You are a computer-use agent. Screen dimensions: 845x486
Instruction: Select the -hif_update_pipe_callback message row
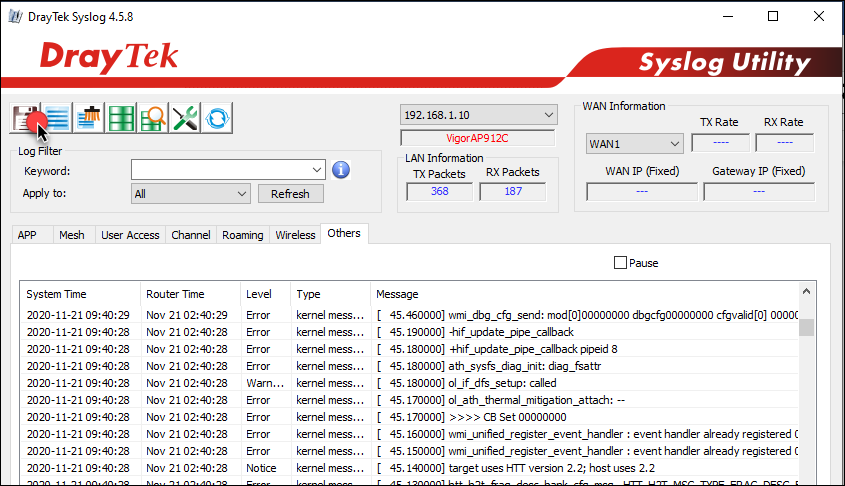coord(410,332)
